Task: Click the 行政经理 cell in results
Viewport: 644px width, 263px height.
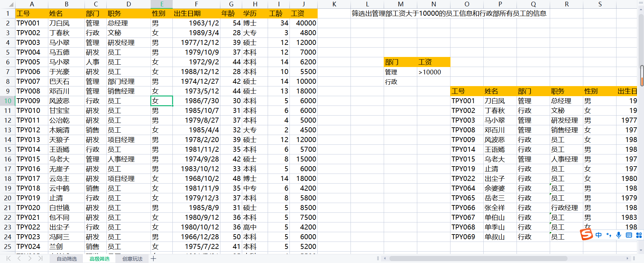Action: (x=567, y=208)
